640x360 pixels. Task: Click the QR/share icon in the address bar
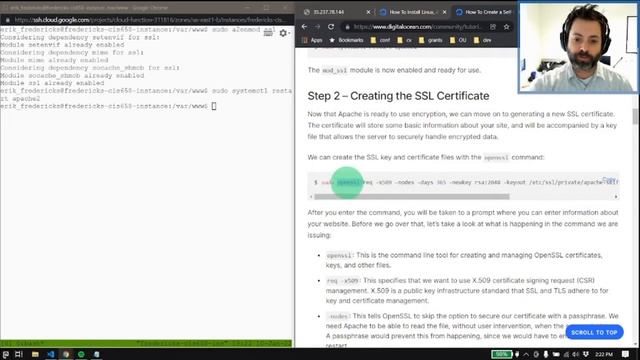[493, 27]
